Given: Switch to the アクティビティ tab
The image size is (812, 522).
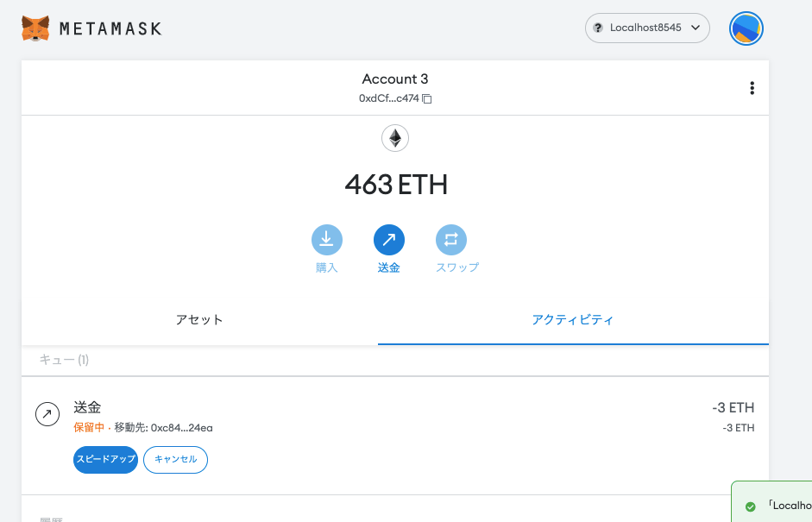Looking at the screenshot, I should point(573,320).
